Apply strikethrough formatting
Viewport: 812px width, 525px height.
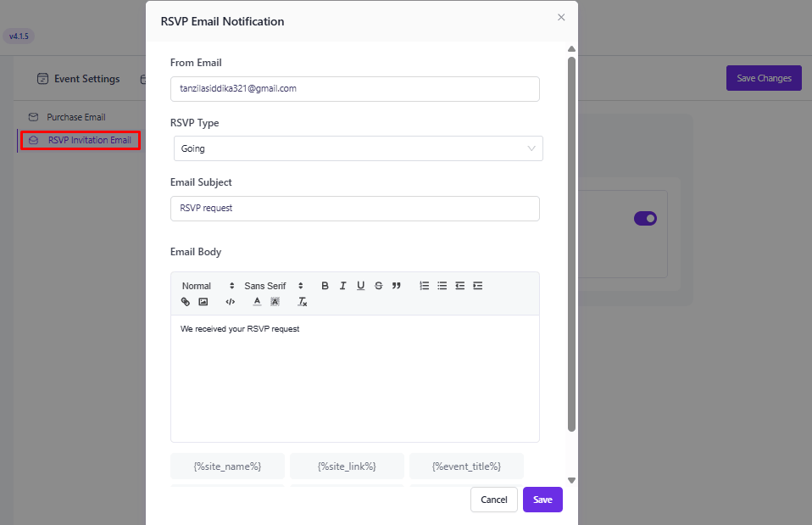378,286
